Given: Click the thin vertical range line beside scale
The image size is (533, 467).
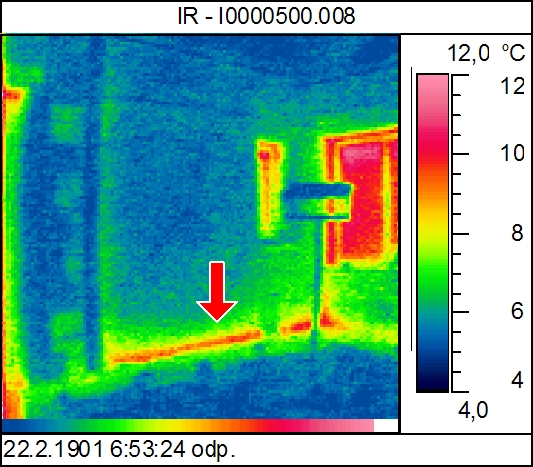Looking at the screenshot, I should (412, 209).
